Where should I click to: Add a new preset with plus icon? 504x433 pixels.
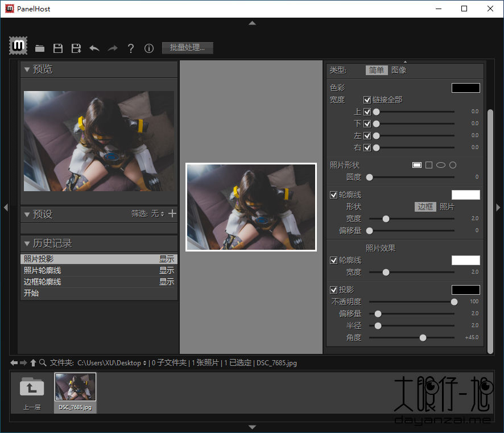click(x=172, y=213)
